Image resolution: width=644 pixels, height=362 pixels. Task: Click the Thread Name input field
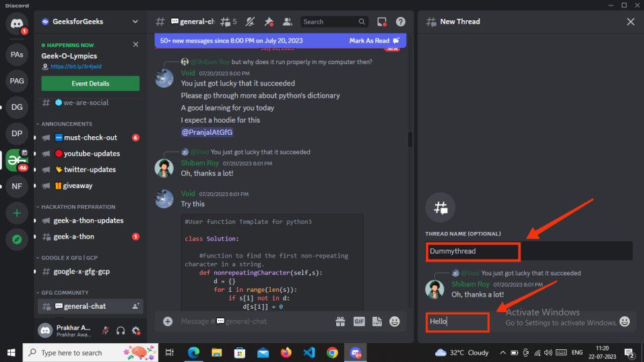[x=529, y=251]
